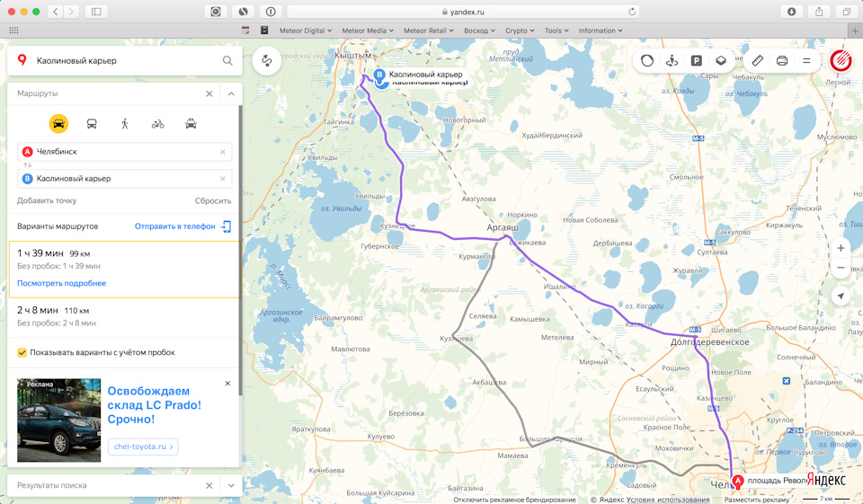
Task: Select walking route mode
Action: tap(125, 124)
